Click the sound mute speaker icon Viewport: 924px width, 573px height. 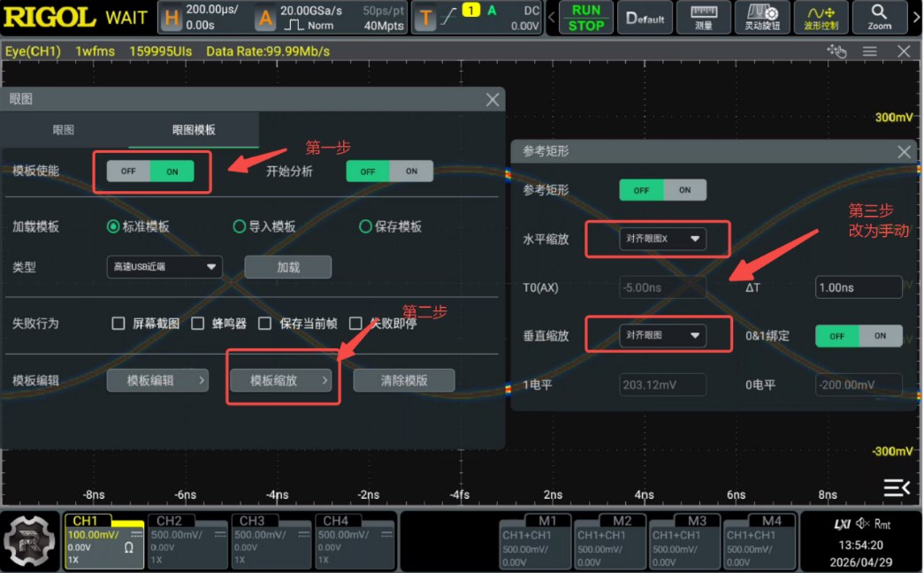(x=863, y=523)
